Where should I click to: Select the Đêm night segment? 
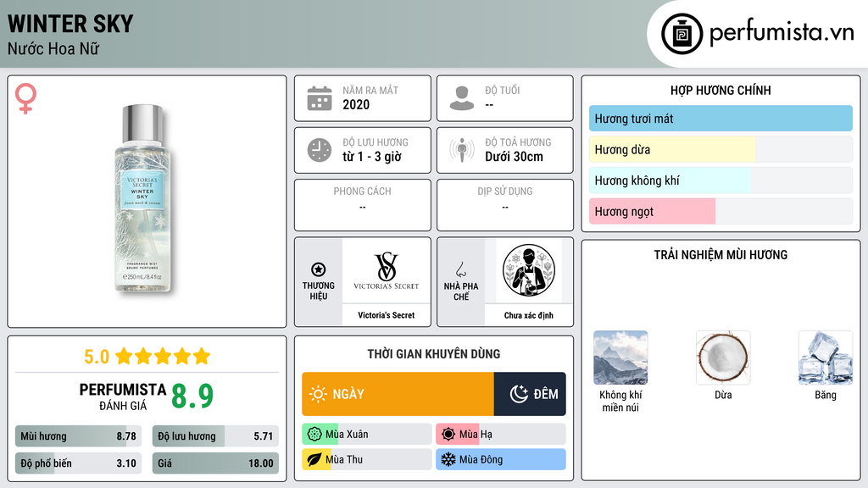click(x=530, y=394)
